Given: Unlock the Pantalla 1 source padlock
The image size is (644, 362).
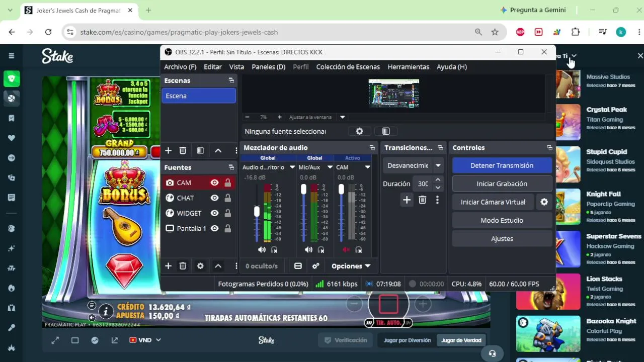Looking at the screenshot, I should [x=228, y=228].
